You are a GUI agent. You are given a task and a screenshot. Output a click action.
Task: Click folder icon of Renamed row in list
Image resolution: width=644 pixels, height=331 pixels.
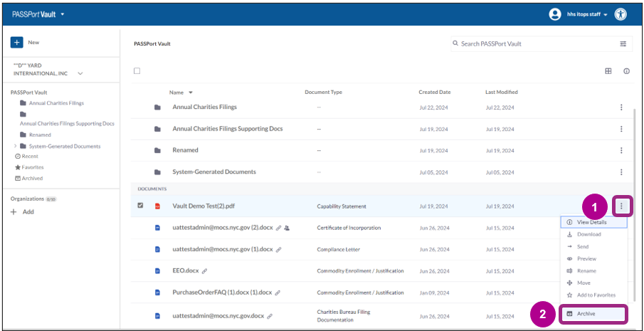coord(157,150)
